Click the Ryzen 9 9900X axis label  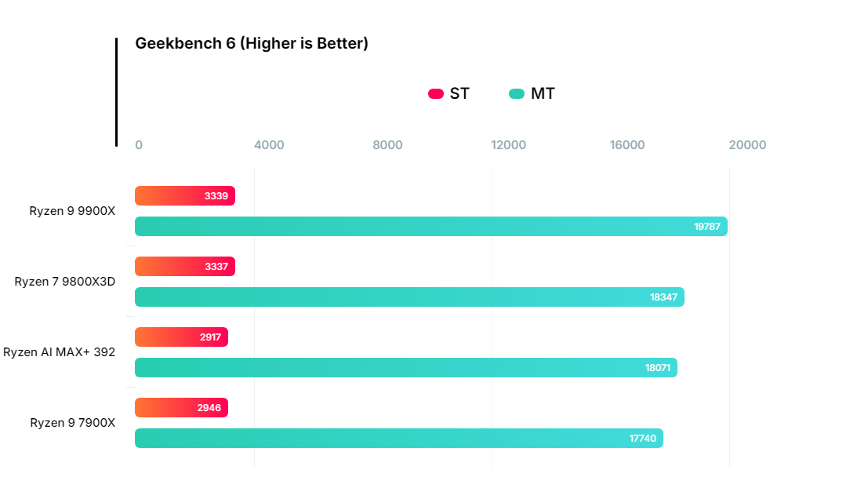(x=72, y=211)
